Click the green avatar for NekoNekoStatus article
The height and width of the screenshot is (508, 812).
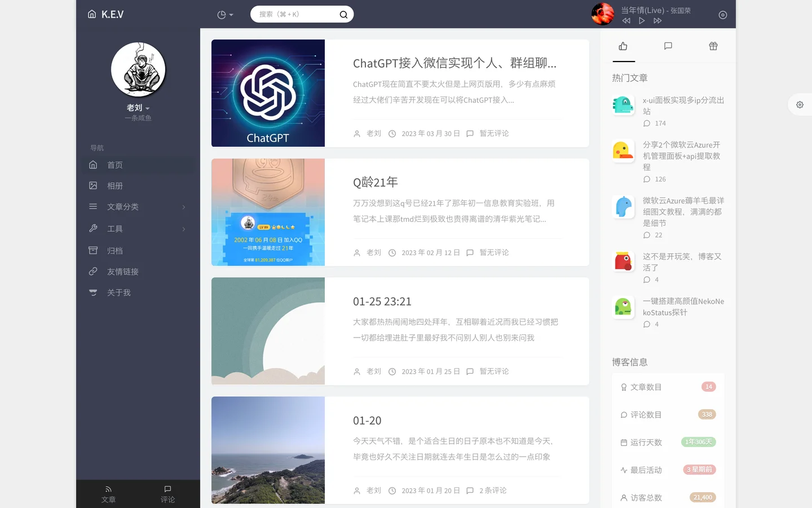tap(623, 306)
